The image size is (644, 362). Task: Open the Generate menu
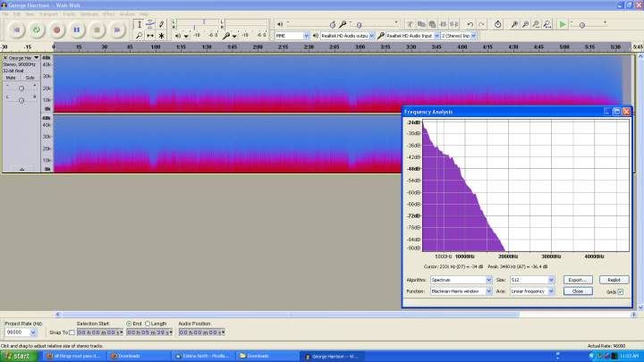89,14
